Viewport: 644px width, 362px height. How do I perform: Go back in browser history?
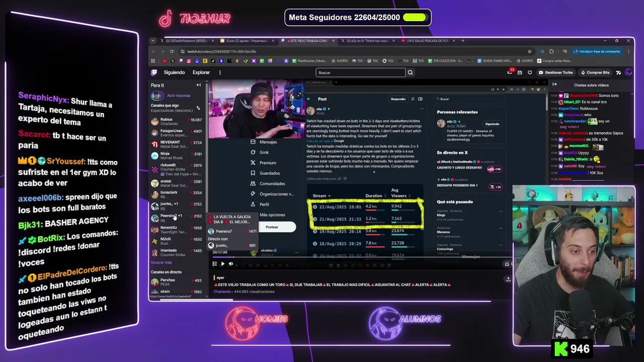click(x=153, y=51)
